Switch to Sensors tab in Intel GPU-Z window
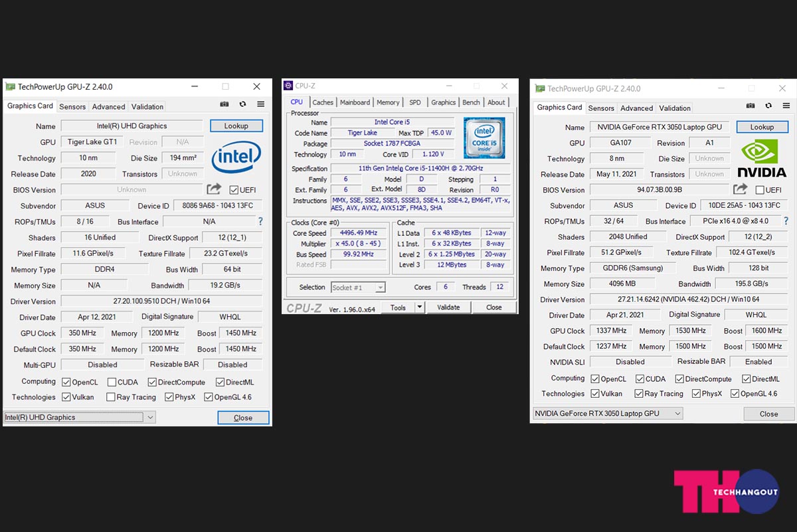Viewport: 797px width, 532px height. pyautogui.click(x=72, y=106)
